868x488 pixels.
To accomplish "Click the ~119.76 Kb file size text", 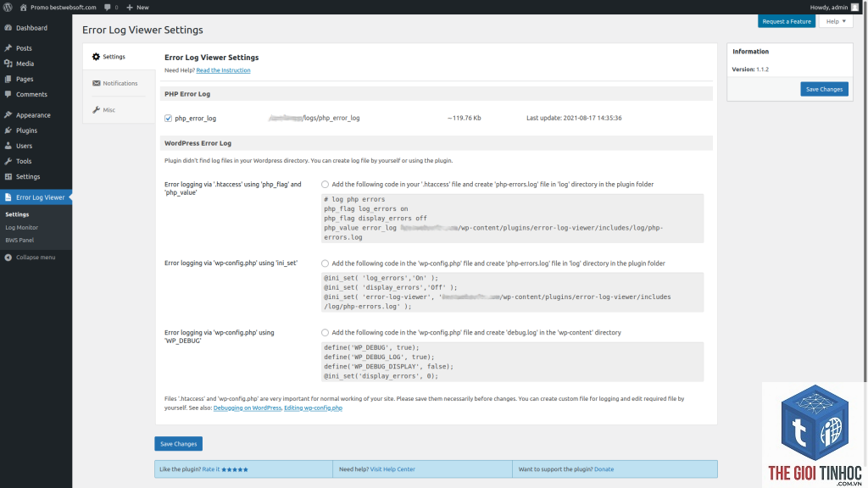I will (x=464, y=118).
